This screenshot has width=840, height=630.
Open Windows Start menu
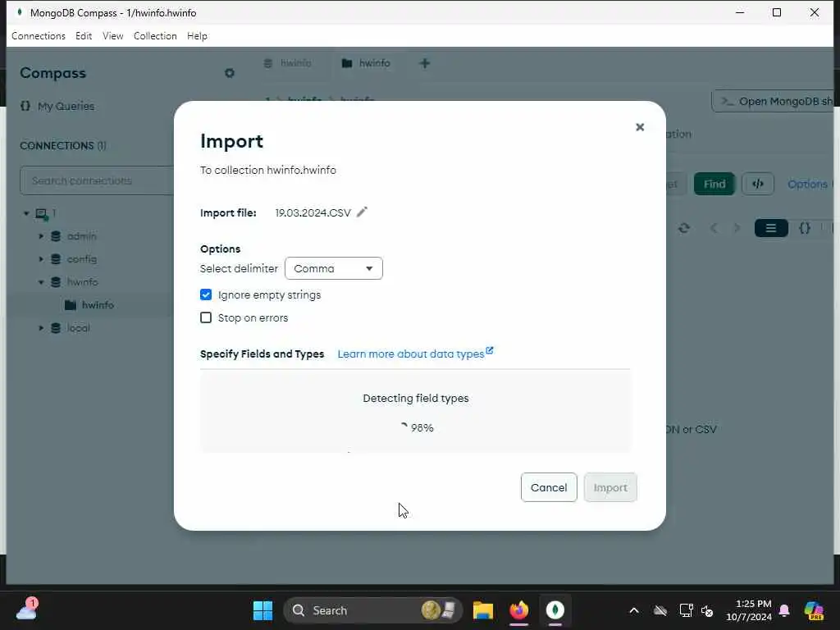262,610
